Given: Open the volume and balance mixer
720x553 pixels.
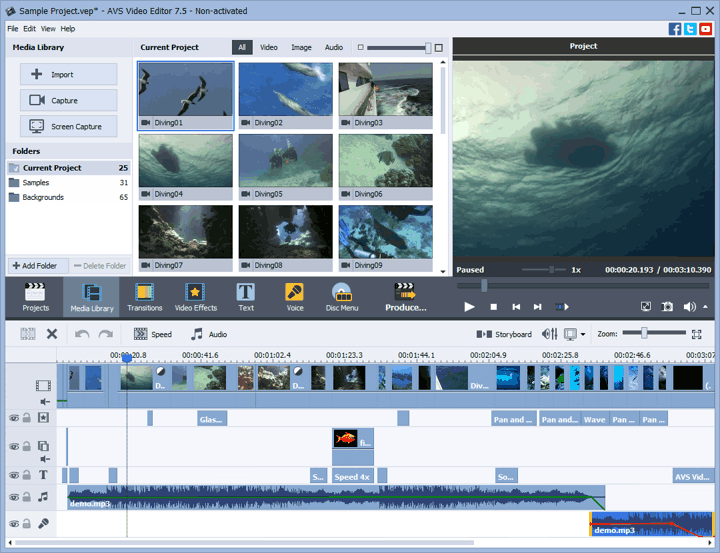Looking at the screenshot, I should point(550,334).
